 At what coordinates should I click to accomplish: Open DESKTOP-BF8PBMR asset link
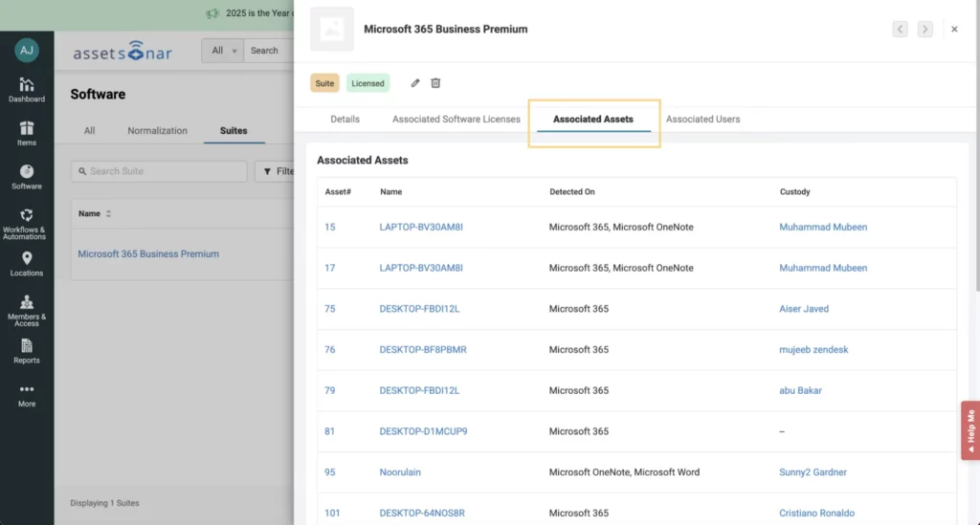[x=423, y=350]
